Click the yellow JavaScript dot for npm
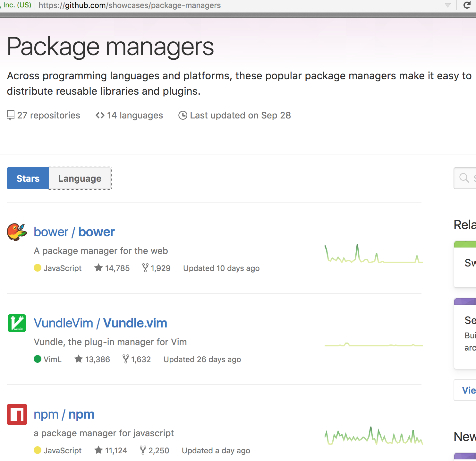Screen dimensions: 476x461 38,450
